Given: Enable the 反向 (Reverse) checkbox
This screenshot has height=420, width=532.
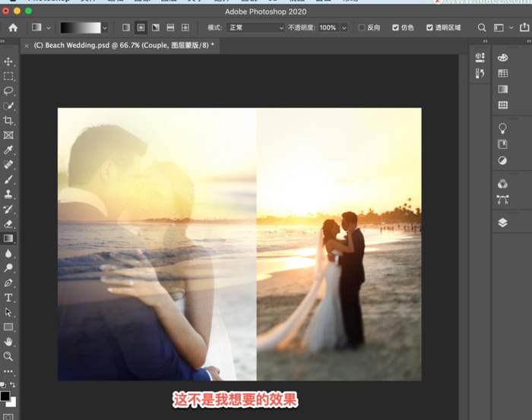Looking at the screenshot, I should [x=362, y=27].
